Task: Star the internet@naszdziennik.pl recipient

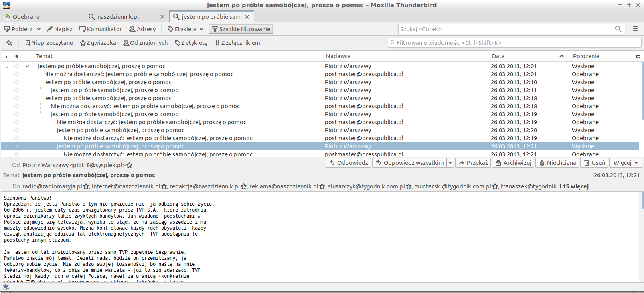Action: tap(164, 186)
